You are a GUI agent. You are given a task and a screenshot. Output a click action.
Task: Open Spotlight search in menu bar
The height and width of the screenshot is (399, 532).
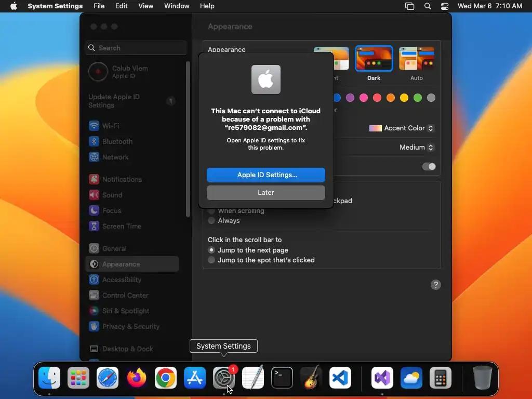pos(428,6)
